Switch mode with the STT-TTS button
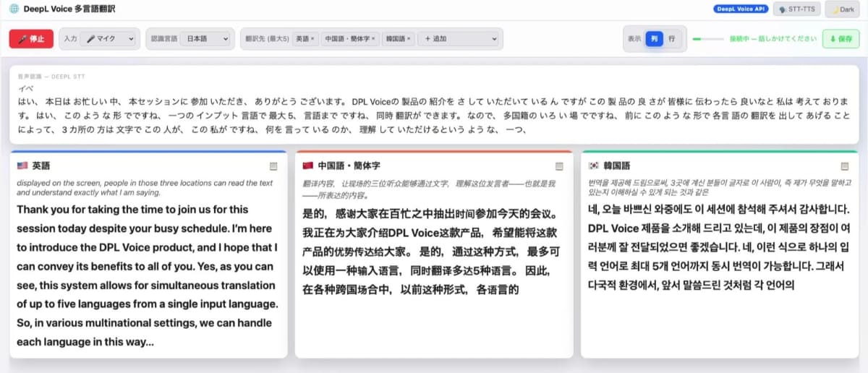The width and height of the screenshot is (868, 373). (796, 9)
